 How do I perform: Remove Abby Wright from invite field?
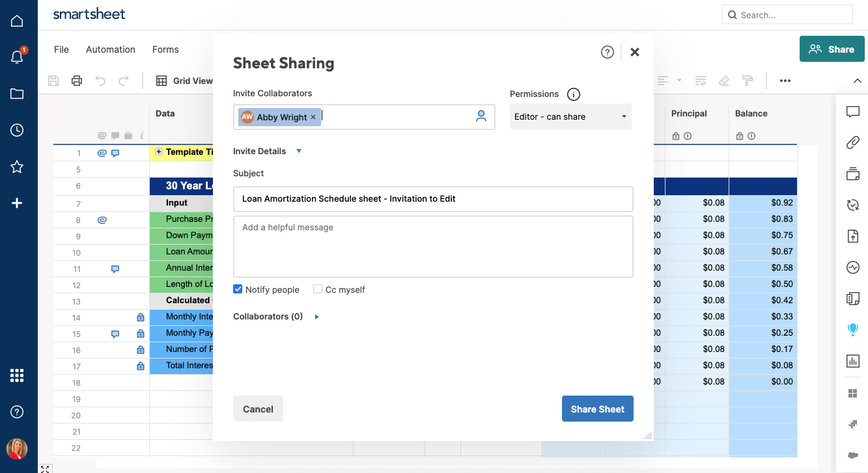313,117
